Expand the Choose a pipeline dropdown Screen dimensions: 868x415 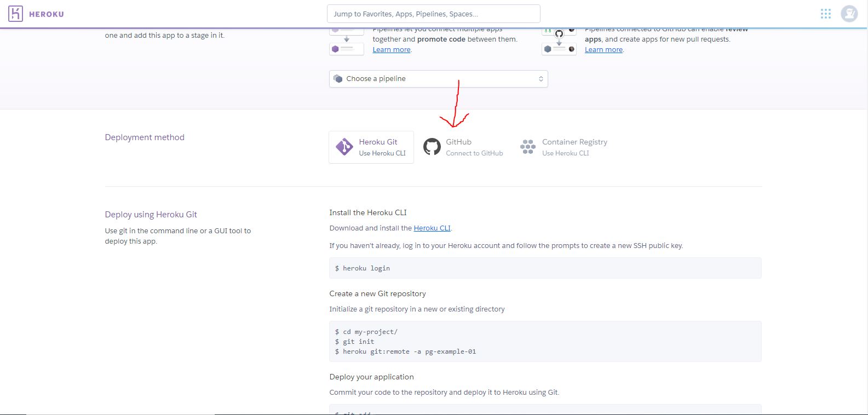click(438, 79)
